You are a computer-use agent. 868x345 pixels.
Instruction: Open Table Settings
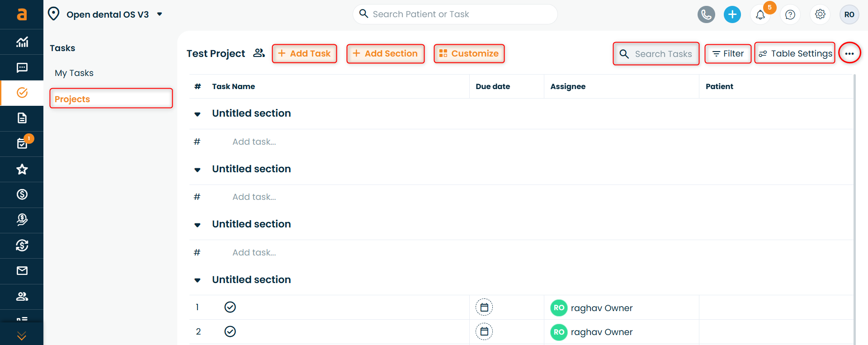(x=795, y=53)
